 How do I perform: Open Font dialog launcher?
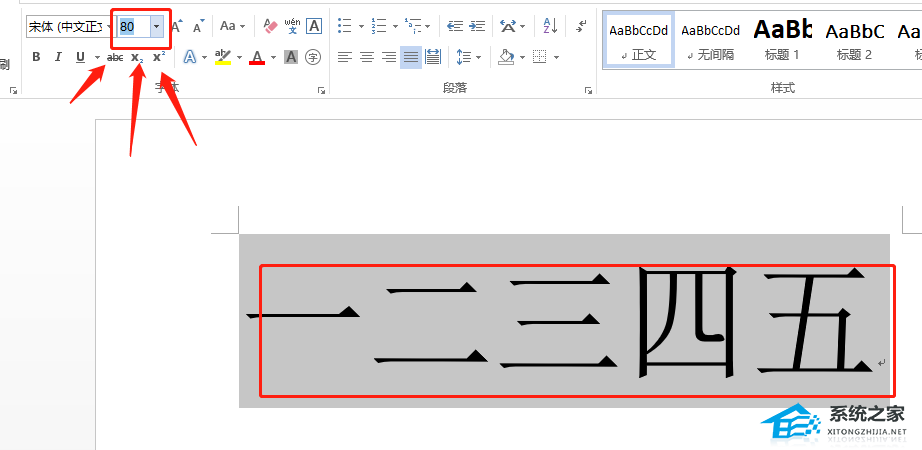pos(321,90)
